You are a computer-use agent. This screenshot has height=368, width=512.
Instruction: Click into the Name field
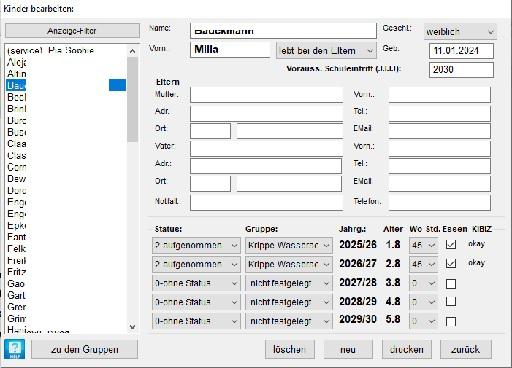click(x=283, y=31)
